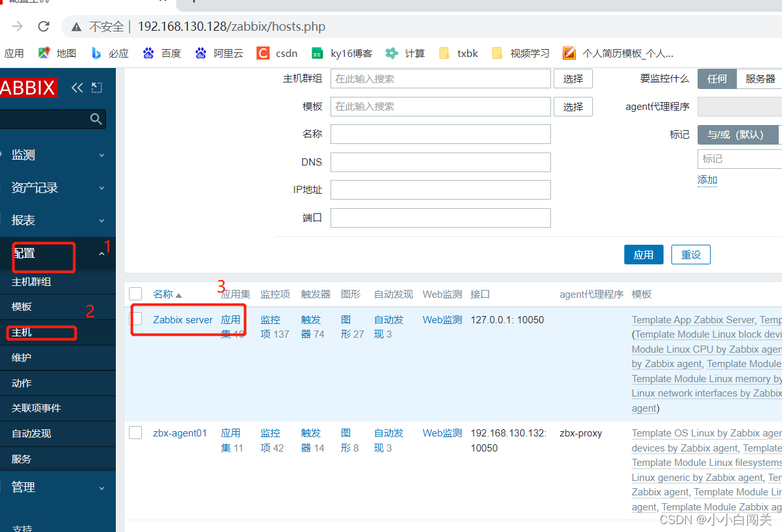Open 主机 in sidebar
This screenshot has height=532, width=782.
pos(22,332)
